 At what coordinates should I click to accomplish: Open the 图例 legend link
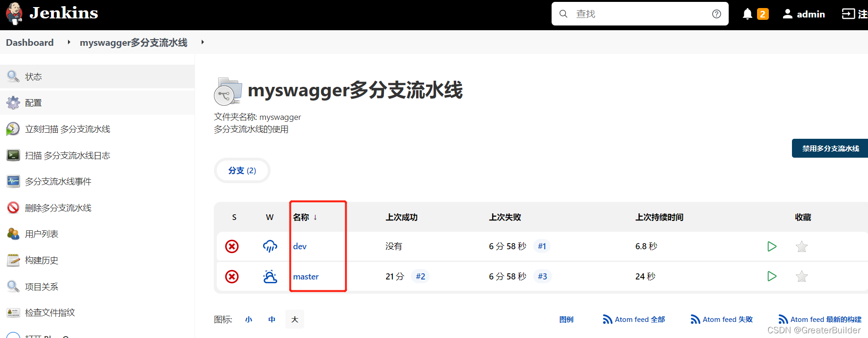coord(566,320)
